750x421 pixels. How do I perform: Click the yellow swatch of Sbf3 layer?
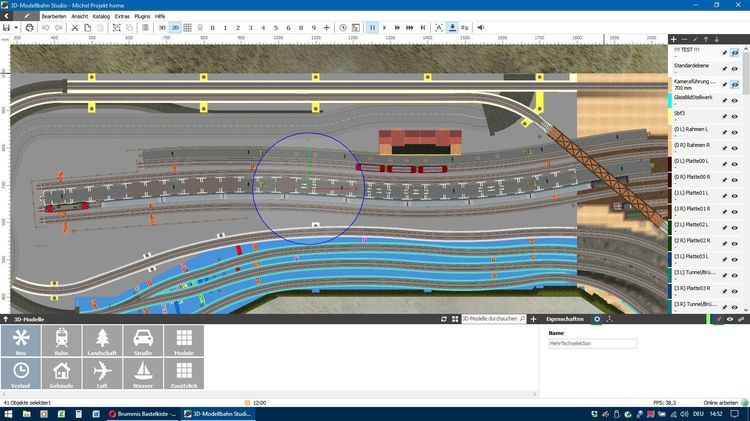click(x=670, y=116)
